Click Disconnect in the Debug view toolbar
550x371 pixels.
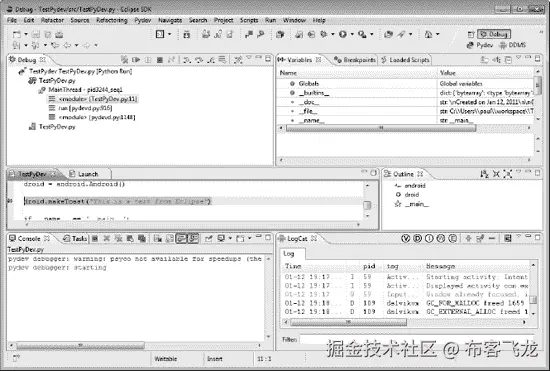[x=171, y=60]
